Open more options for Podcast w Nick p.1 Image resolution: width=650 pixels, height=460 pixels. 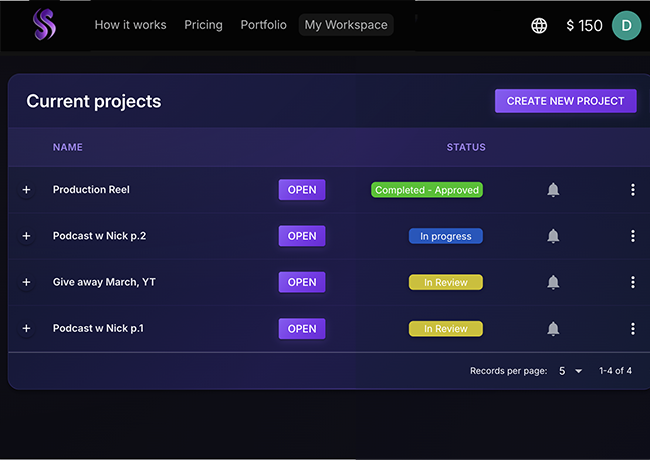coord(632,328)
